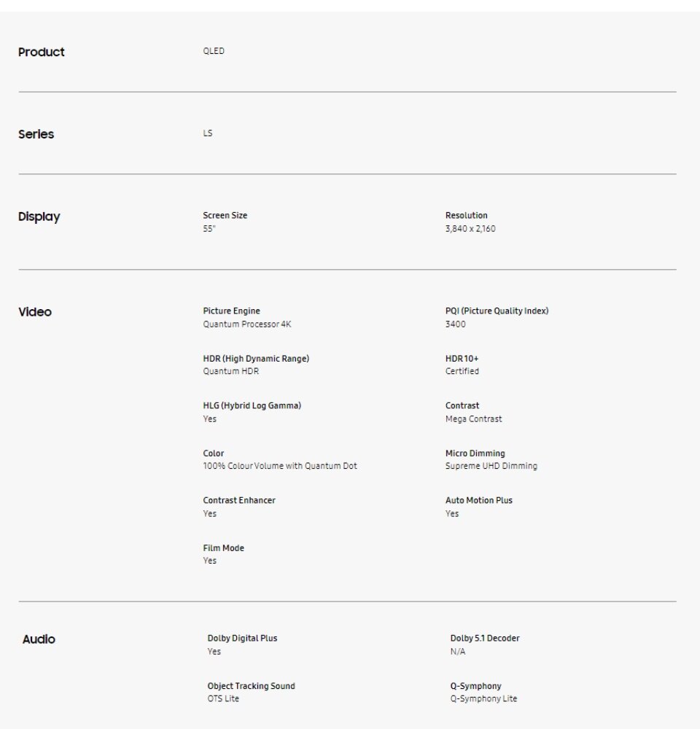Click the Film Mode spec label
Viewport: 700px width, 729px height.
pos(224,548)
